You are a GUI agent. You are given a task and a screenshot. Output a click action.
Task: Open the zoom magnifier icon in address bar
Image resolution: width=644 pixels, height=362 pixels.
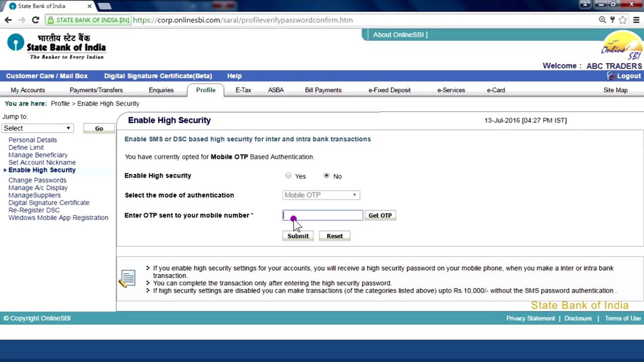pos(602,20)
